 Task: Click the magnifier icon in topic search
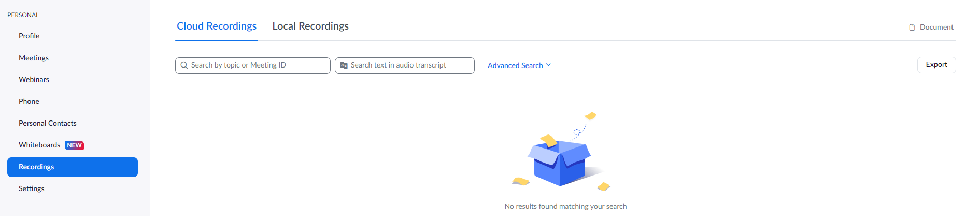click(184, 65)
